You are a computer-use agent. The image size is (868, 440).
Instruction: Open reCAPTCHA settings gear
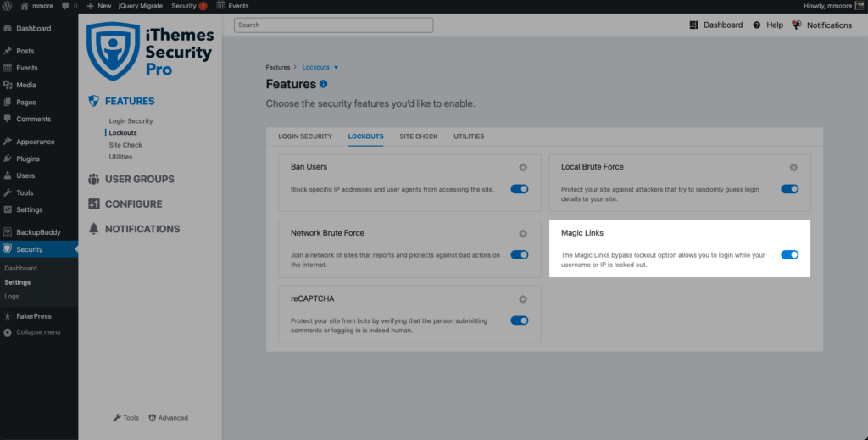(522, 299)
